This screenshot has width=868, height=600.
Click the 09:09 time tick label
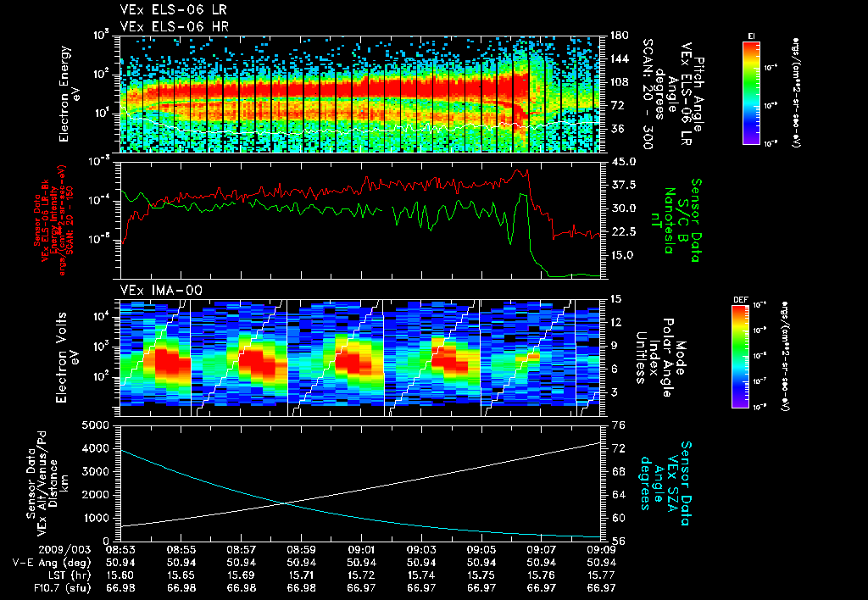click(601, 550)
